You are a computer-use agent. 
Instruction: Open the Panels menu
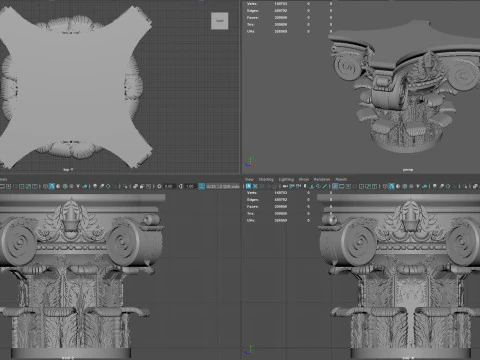click(341, 179)
